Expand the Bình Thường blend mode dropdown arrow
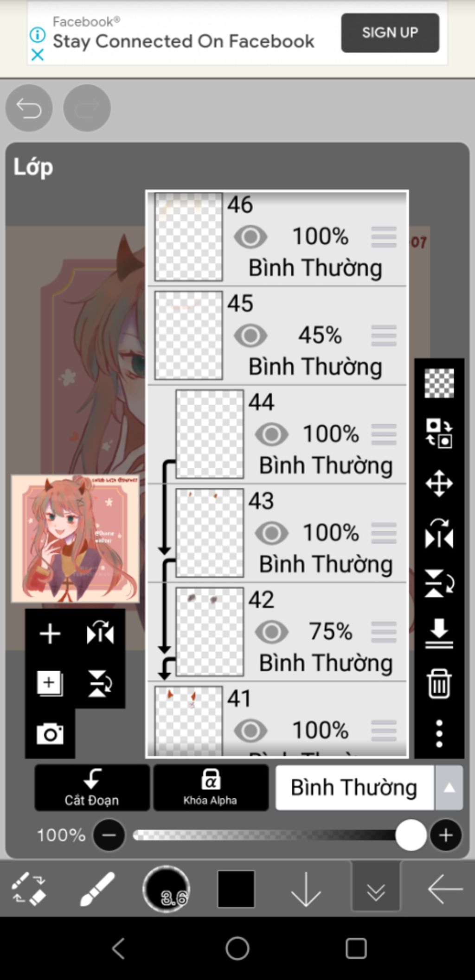This screenshot has height=980, width=475. [x=449, y=788]
